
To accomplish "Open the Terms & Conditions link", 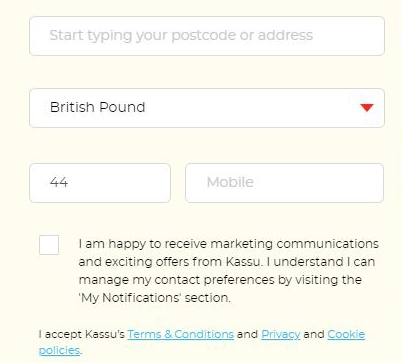I will [x=180, y=334].
